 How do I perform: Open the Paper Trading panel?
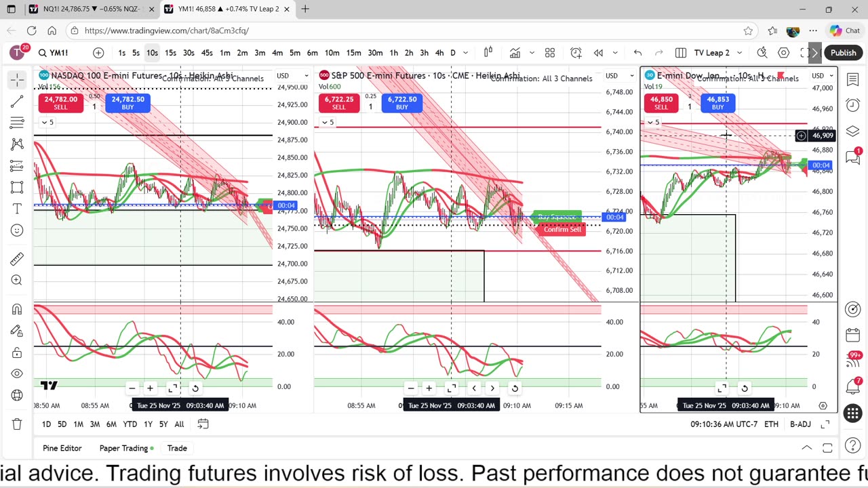pyautogui.click(x=126, y=448)
